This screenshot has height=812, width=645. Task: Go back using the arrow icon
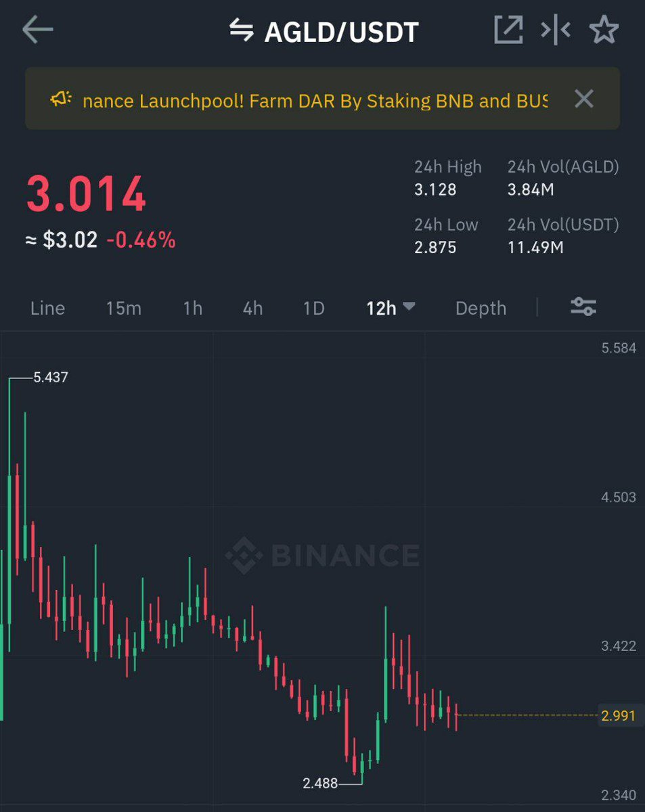pyautogui.click(x=37, y=30)
